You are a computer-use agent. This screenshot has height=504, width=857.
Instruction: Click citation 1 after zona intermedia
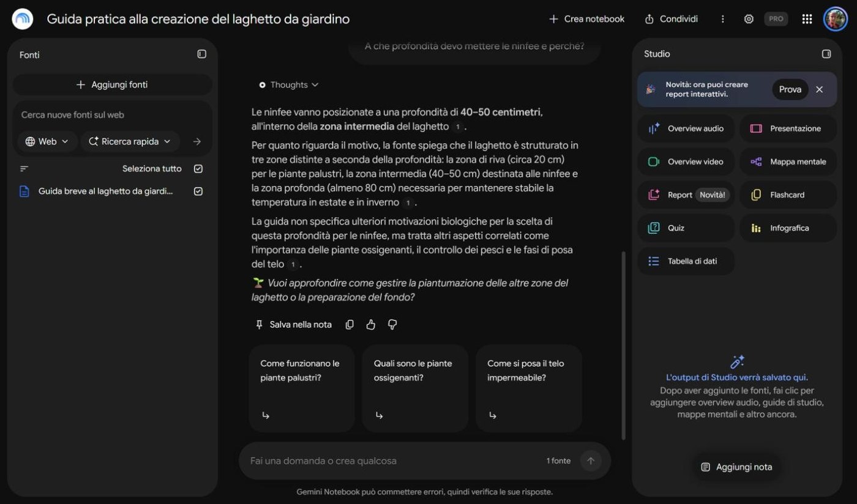(x=457, y=127)
